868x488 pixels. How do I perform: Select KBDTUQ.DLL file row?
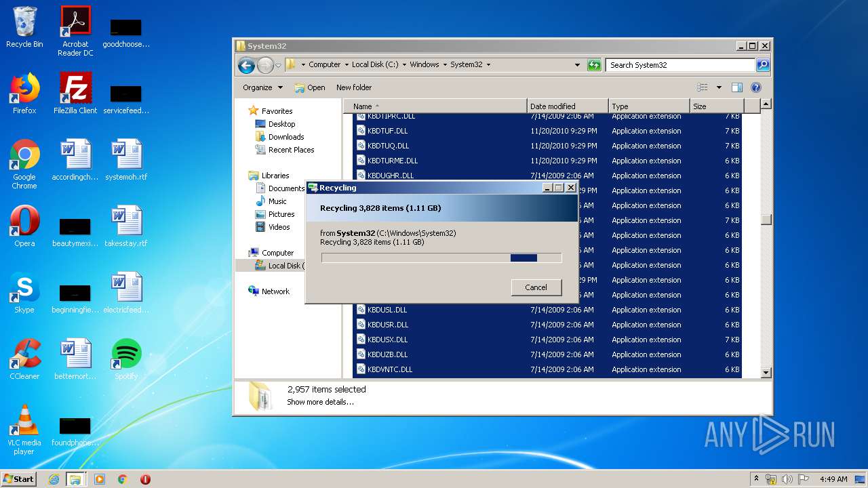pyautogui.click(x=548, y=146)
